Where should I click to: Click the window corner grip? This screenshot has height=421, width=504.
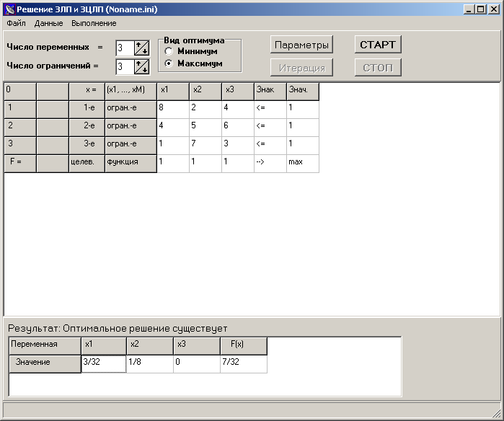497,415
